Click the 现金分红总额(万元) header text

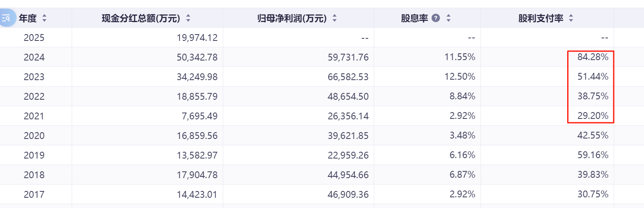tap(141, 18)
